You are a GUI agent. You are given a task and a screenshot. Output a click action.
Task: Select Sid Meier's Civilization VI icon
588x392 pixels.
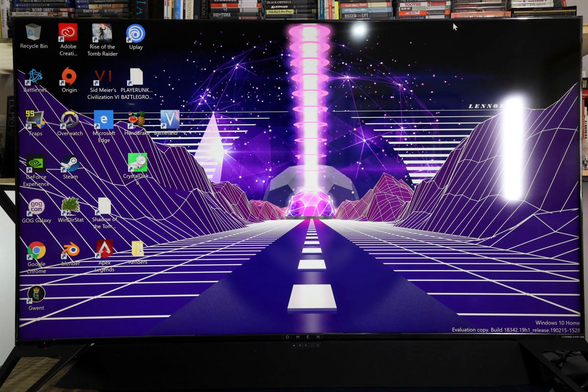click(x=103, y=76)
